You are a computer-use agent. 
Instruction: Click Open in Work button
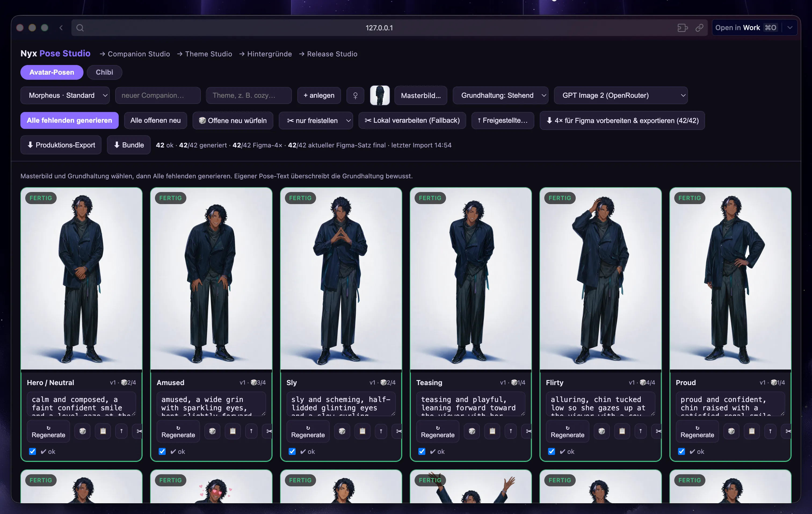(x=746, y=28)
